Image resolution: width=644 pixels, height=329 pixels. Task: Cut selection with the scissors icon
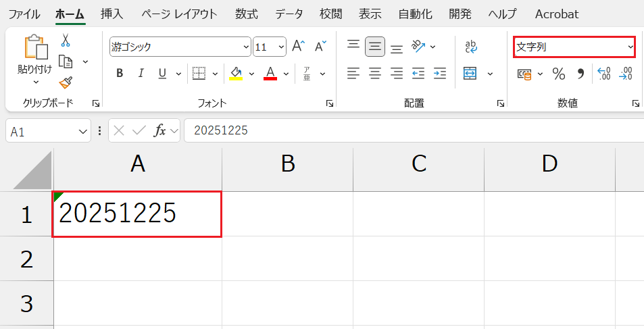pyautogui.click(x=66, y=40)
